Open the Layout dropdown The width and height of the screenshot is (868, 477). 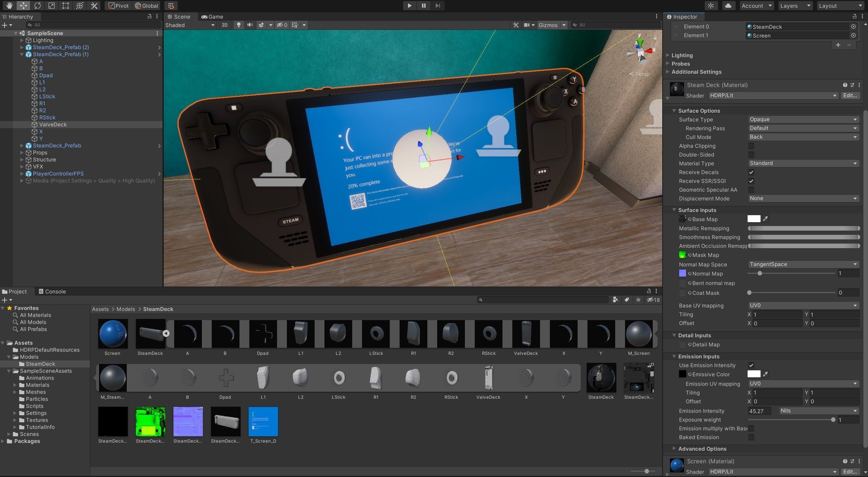pos(840,6)
